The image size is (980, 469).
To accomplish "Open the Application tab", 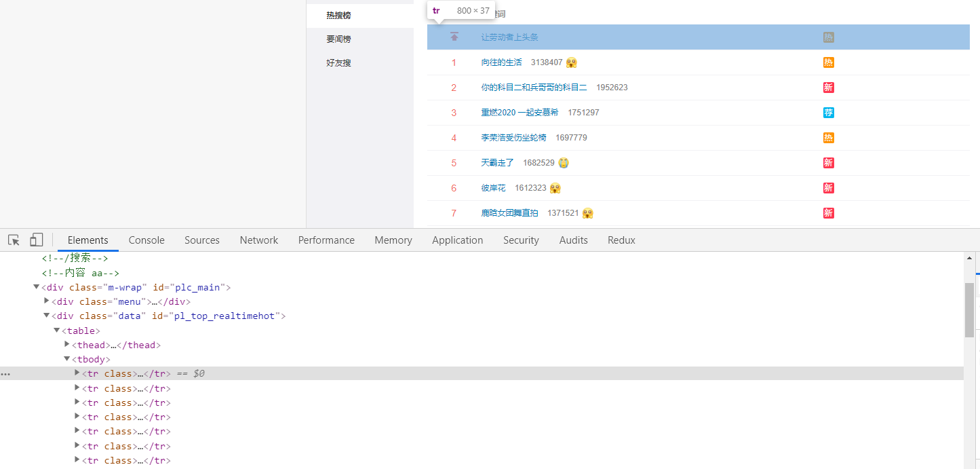I will 458,240.
